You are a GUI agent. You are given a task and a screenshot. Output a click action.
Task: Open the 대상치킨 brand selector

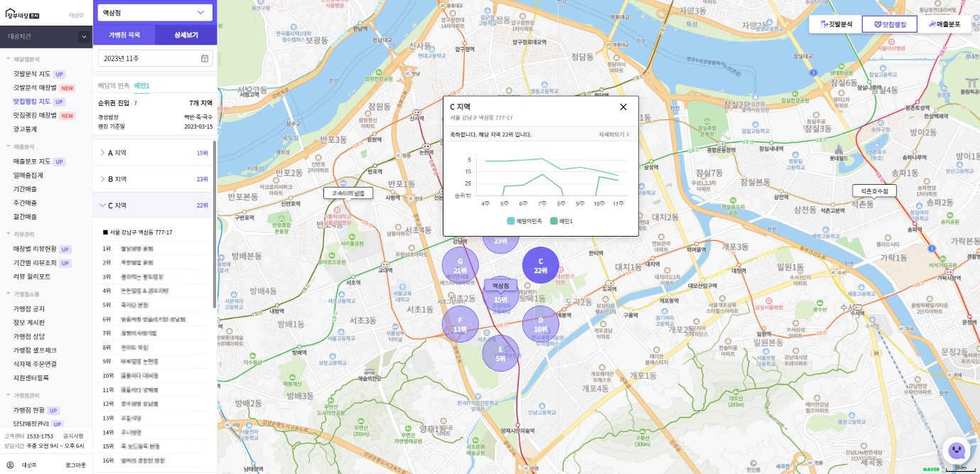[x=46, y=36]
